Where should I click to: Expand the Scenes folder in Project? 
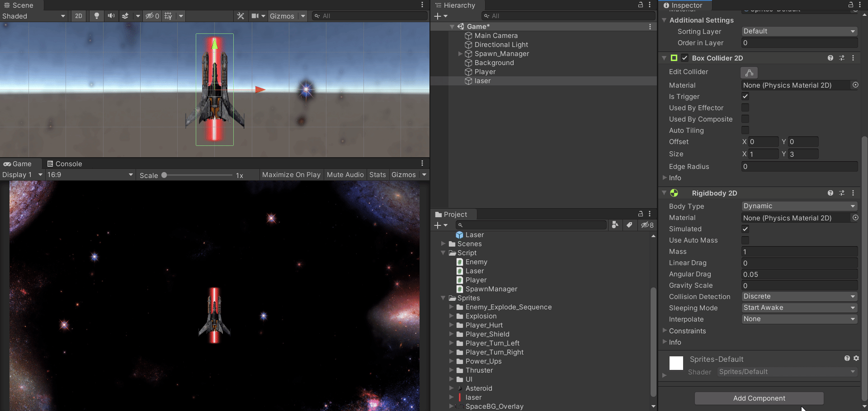[443, 244]
